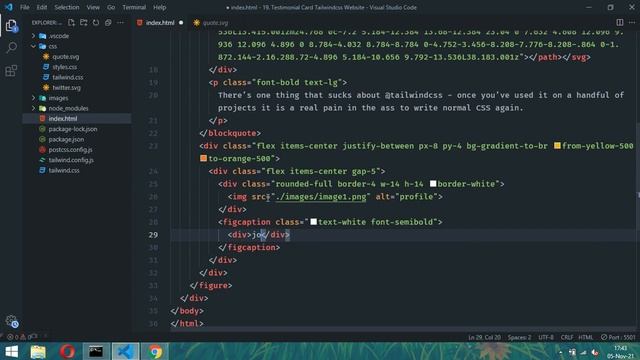Image resolution: width=640 pixels, height=360 pixels.
Task: Collapse the css folder
Action: [x=33, y=46]
